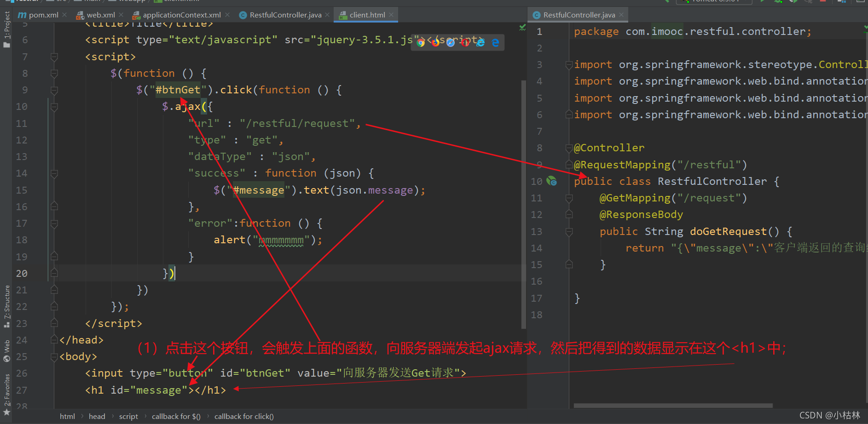Collapse the </head> fold marker at line 24
Screen dimensions: 868x424
[54, 340]
